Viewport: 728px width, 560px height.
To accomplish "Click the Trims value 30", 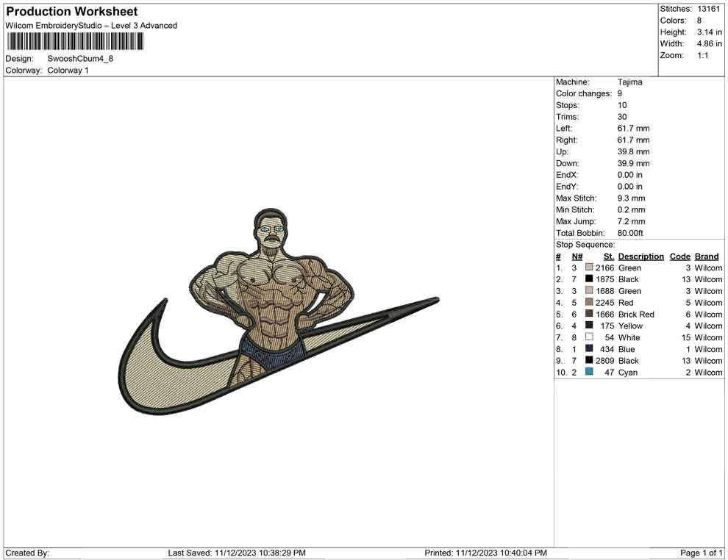I will 621,116.
